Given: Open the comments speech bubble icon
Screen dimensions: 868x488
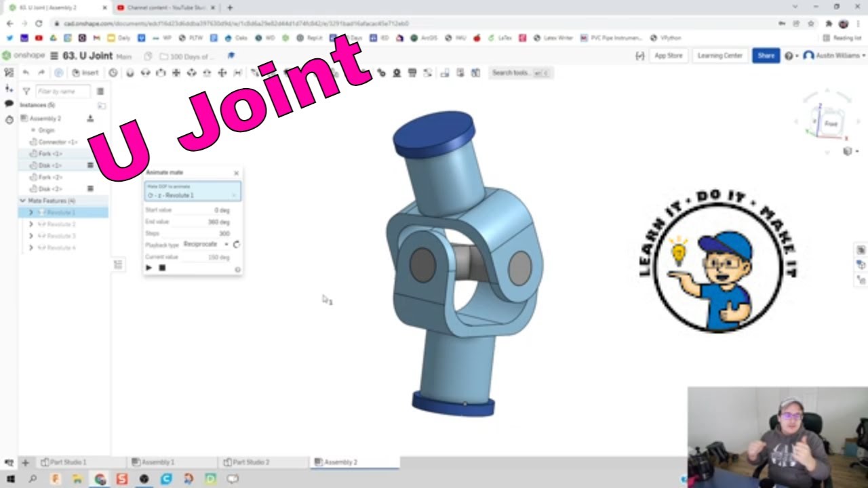Looking at the screenshot, I should coord(9,104).
